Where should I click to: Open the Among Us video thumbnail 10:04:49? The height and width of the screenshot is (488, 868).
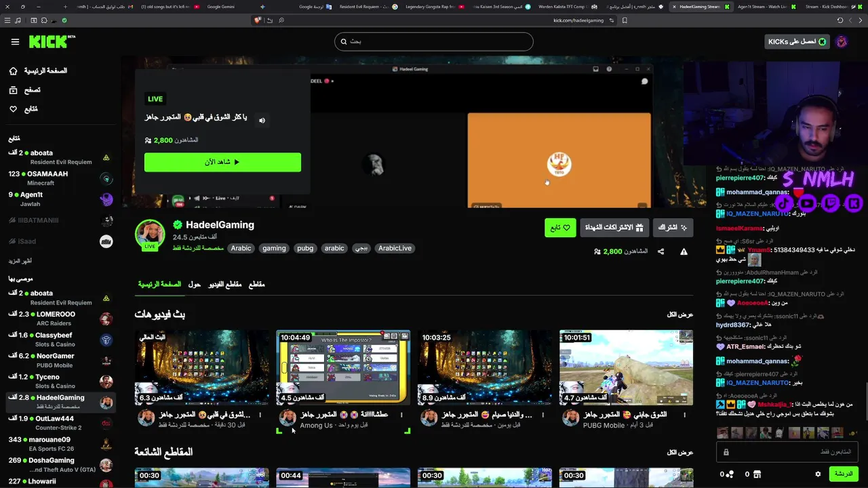coord(343,367)
